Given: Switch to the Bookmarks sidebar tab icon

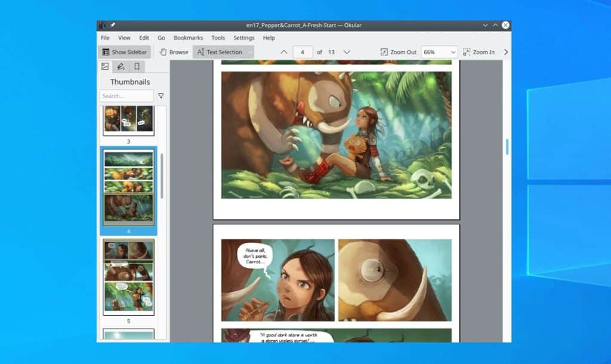Looking at the screenshot, I should tap(137, 66).
